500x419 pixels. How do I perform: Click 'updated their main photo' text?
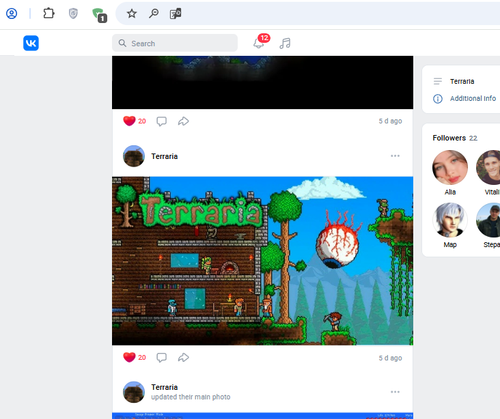[x=191, y=397]
